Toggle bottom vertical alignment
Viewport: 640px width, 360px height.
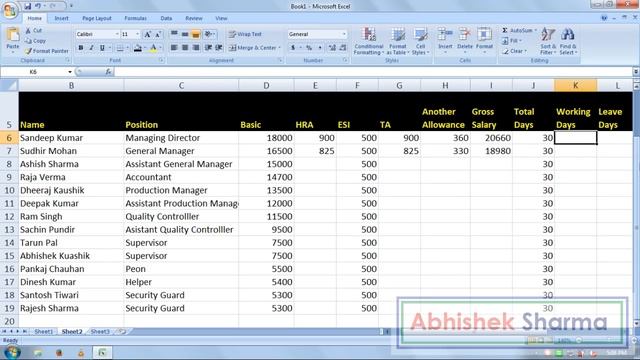pos(196,34)
